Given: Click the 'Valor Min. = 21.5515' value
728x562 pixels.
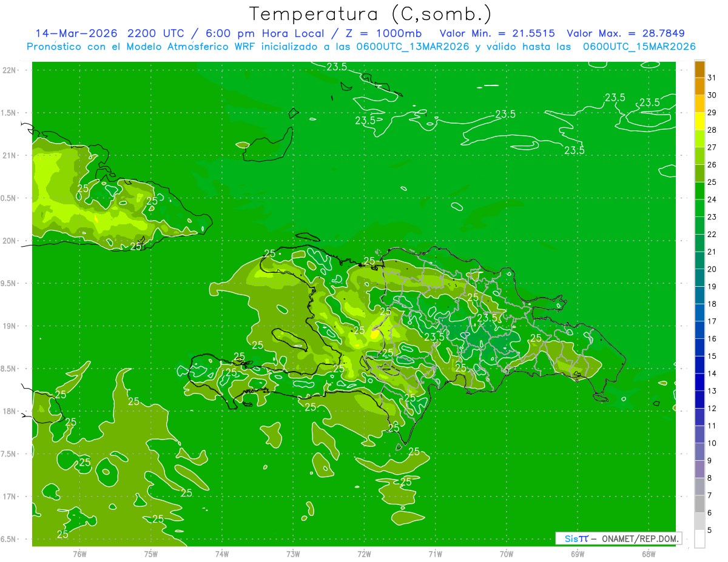Looking at the screenshot, I should pyautogui.click(x=497, y=33).
